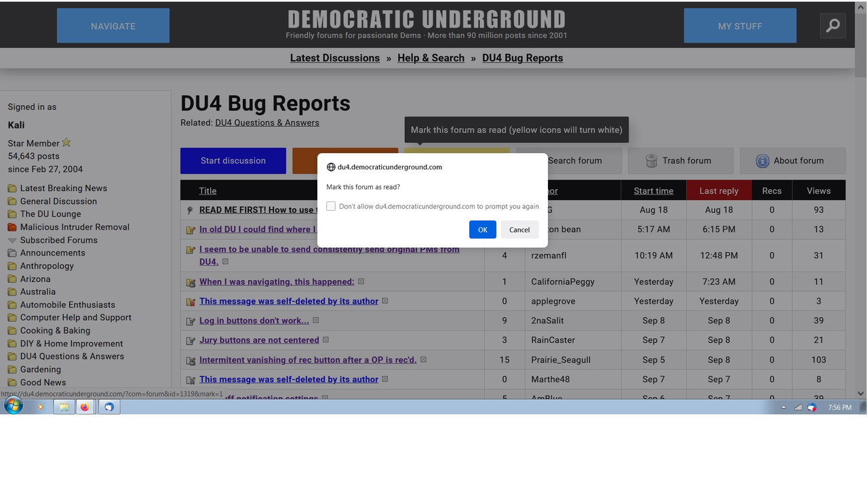
Task: Click the DU Lounge folder icon
Action: [12, 214]
